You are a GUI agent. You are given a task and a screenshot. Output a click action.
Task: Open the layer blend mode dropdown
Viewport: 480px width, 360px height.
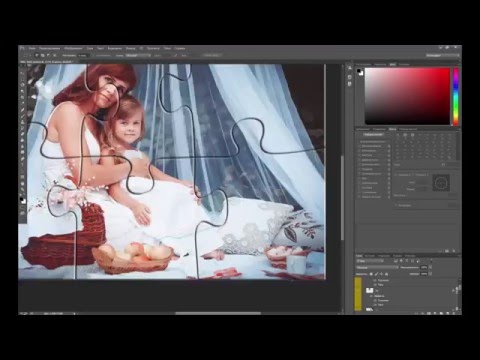tap(377, 267)
